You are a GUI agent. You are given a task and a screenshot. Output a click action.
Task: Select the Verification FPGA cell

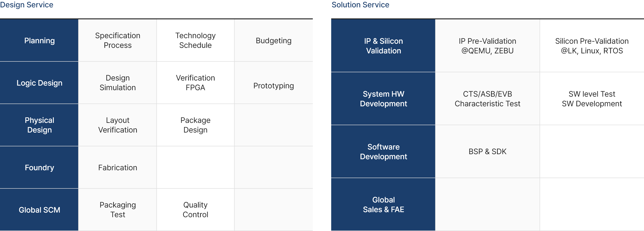coord(195,83)
